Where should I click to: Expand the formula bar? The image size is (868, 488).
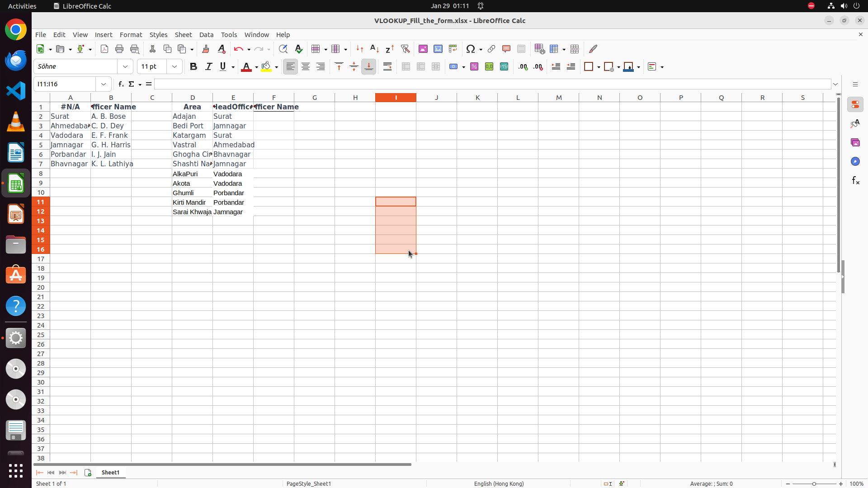835,84
